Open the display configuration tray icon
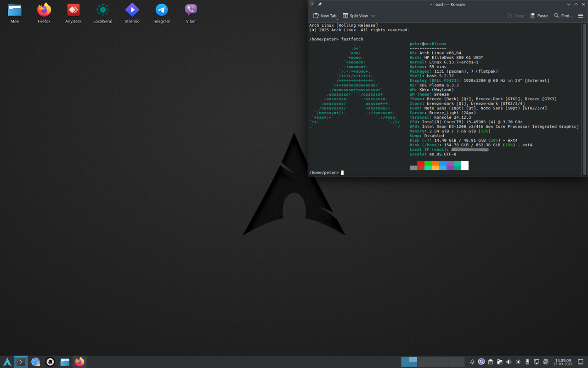 tap(537, 362)
